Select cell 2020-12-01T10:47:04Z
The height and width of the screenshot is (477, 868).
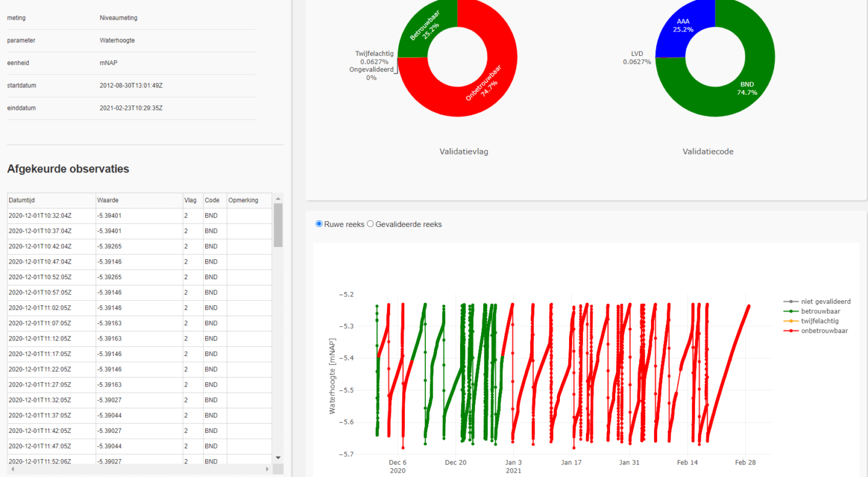(51, 262)
